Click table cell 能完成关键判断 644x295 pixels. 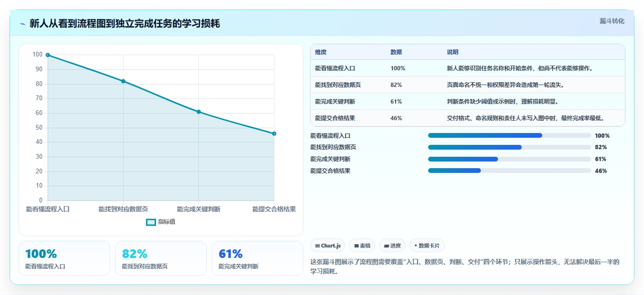[x=335, y=102]
